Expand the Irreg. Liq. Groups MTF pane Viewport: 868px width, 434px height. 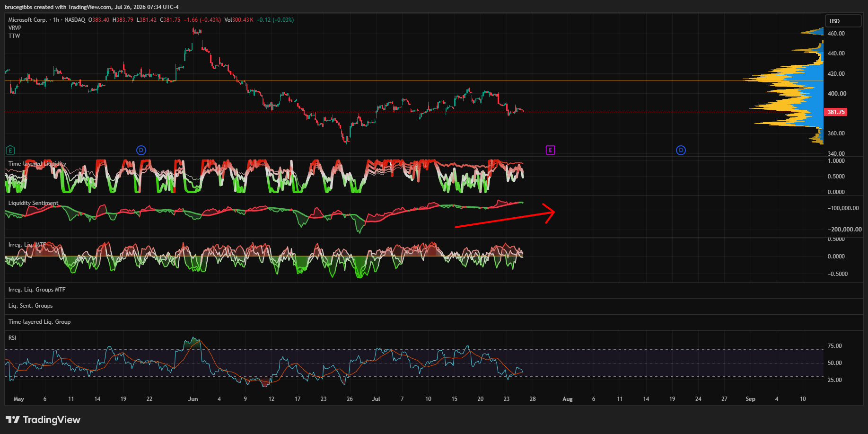pos(37,290)
